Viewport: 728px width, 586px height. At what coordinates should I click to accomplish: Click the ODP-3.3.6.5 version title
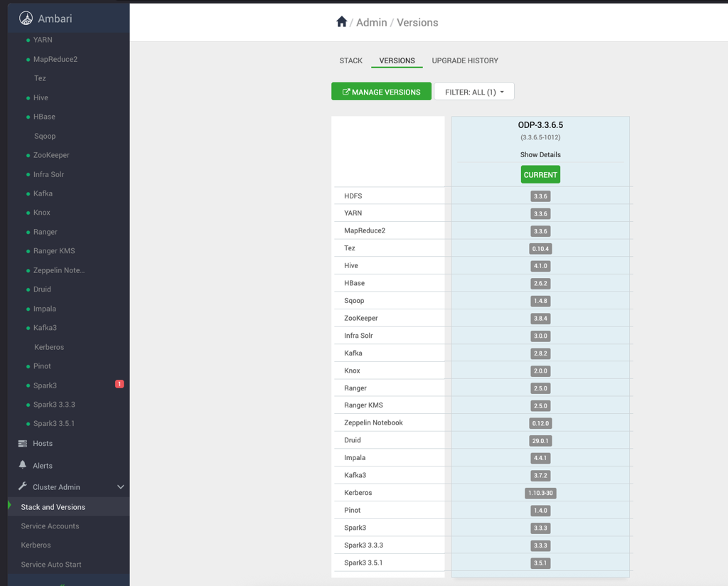[540, 125]
